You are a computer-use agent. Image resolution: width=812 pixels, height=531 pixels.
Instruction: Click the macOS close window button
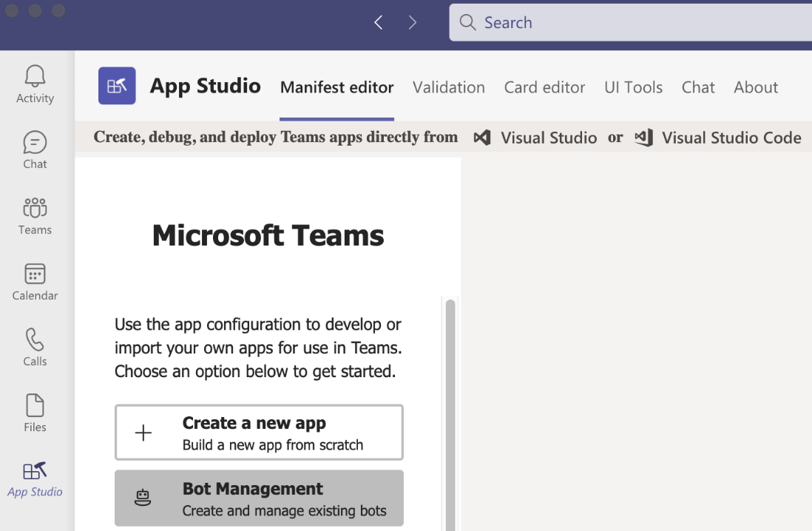11,10
